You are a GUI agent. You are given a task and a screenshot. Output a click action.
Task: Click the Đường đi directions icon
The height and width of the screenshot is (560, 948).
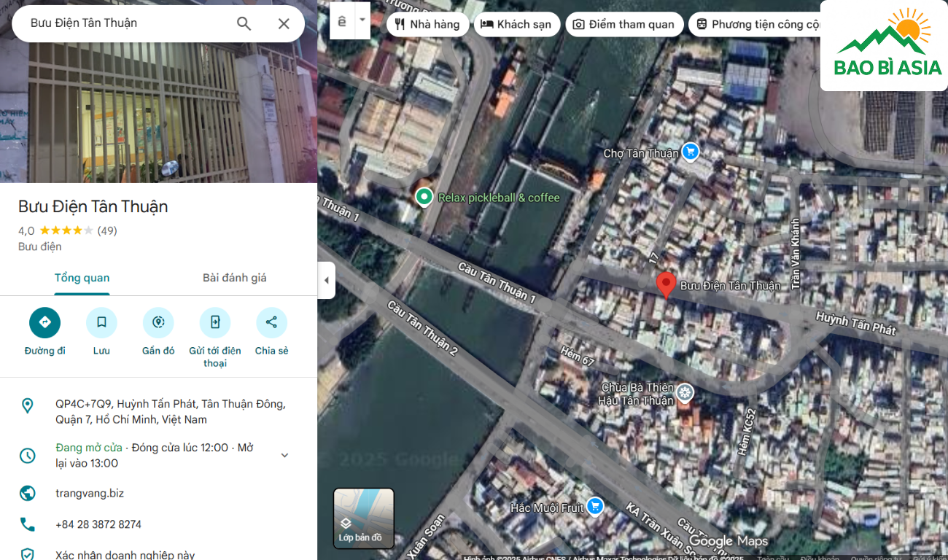point(44,322)
